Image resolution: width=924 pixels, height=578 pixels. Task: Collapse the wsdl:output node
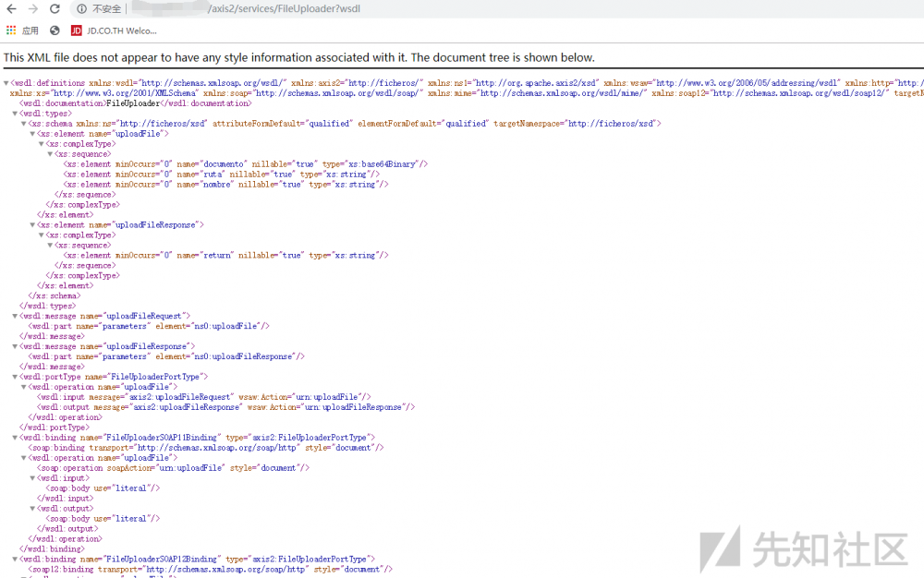(33, 509)
